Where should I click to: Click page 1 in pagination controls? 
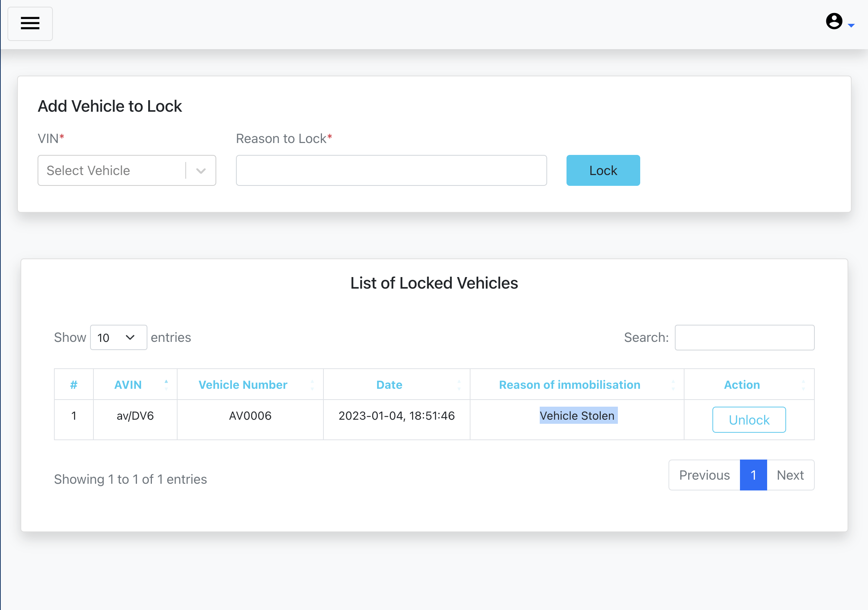tap(753, 475)
